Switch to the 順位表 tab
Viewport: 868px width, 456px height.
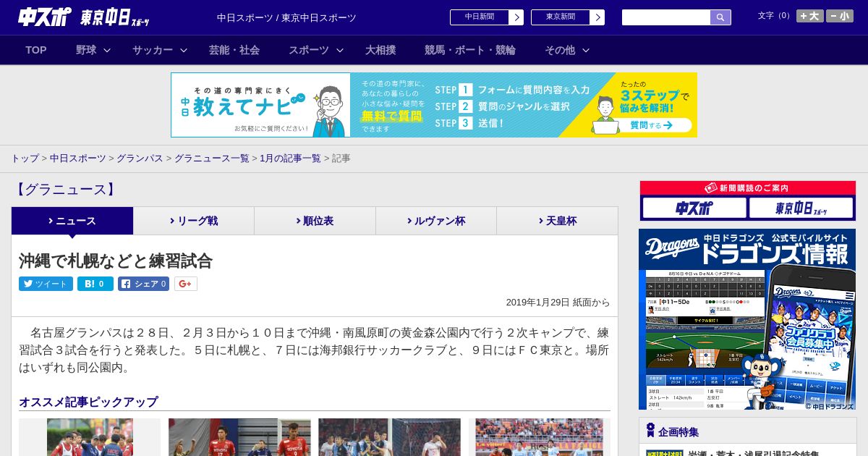coord(315,221)
